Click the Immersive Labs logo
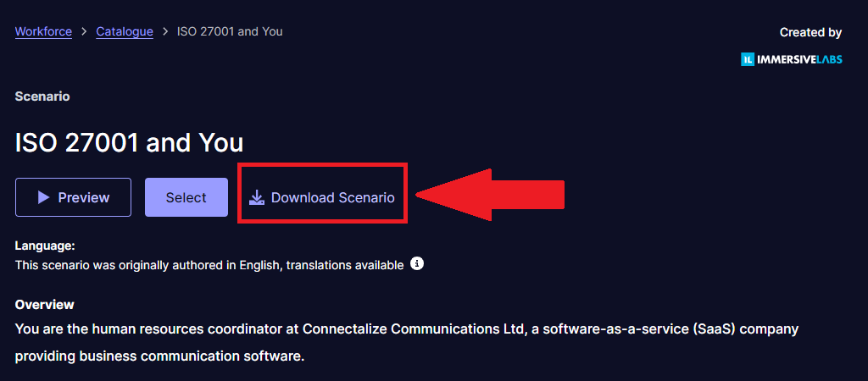Screen dimensions: 868x381 [791, 59]
